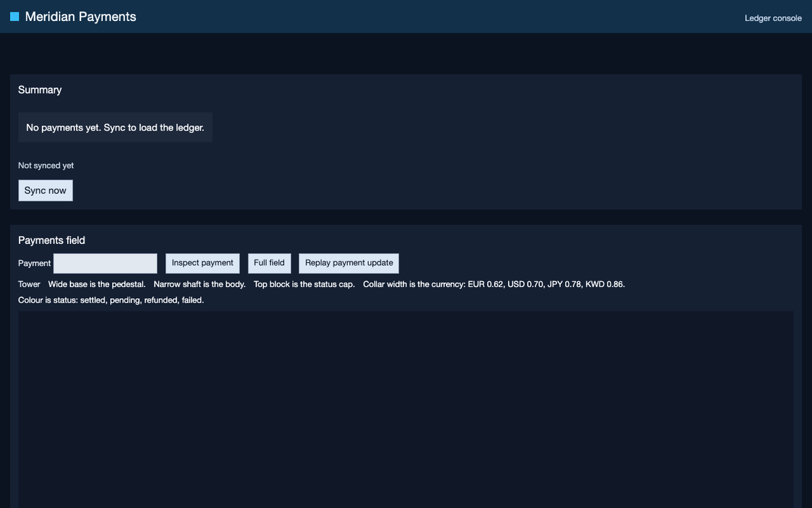Focus the Payment input field
The height and width of the screenshot is (508, 812).
106,263
